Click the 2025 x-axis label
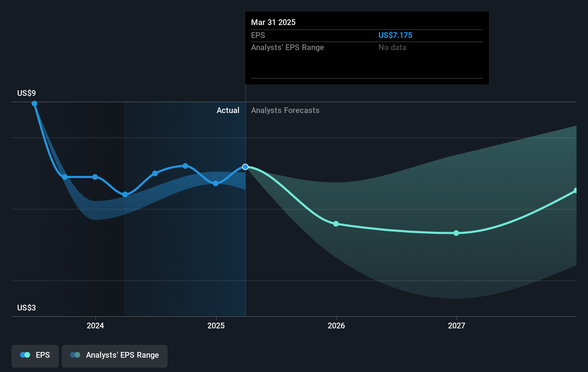The image size is (588, 372). (x=216, y=325)
